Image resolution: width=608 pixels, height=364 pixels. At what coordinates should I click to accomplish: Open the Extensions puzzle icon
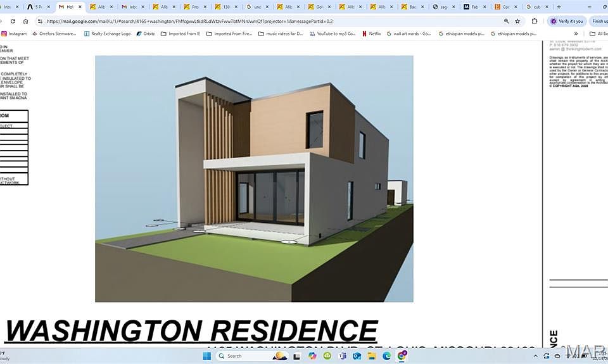(x=535, y=22)
